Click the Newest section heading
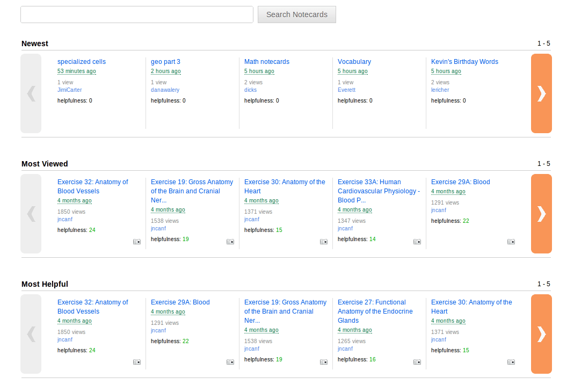The image size is (574, 392). 35,43
